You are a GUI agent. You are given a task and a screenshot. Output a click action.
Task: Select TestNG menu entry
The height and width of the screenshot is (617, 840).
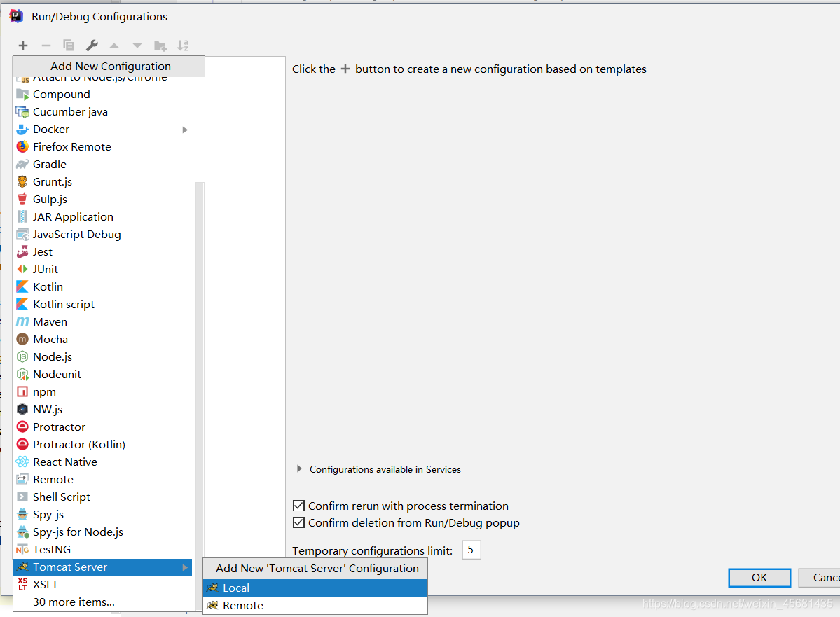pyautogui.click(x=103, y=550)
